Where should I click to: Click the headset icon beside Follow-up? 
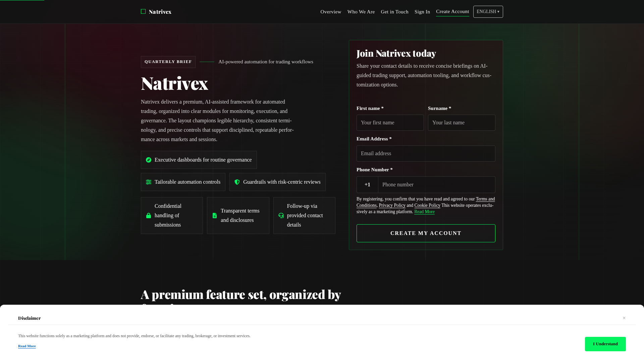281,216
